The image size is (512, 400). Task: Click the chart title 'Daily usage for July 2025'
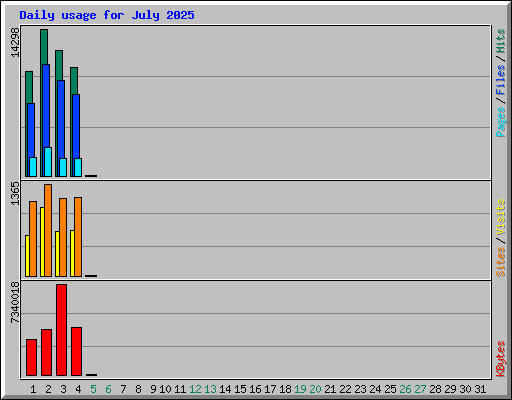107,15
